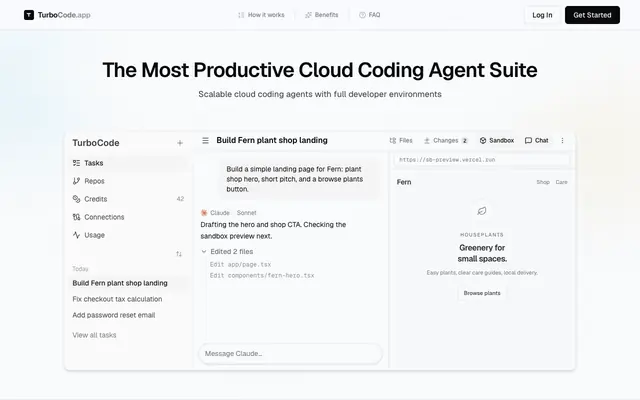
Task: Select Tasks in the sidebar
Action: [129, 163]
